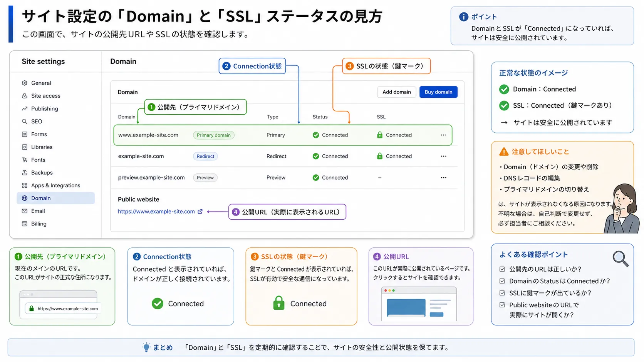
Task: Click the Forms icon in sidebar
Action: 25,134
